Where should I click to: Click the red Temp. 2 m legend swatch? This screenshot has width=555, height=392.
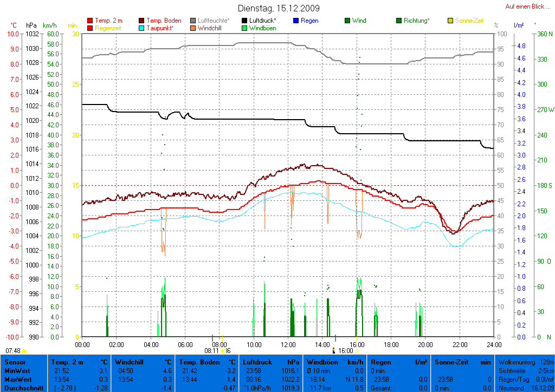(90, 21)
